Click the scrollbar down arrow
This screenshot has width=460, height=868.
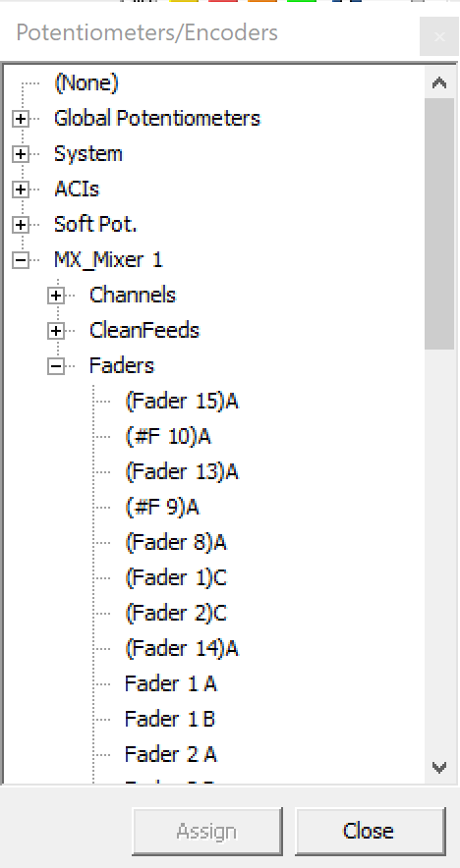[x=439, y=767]
